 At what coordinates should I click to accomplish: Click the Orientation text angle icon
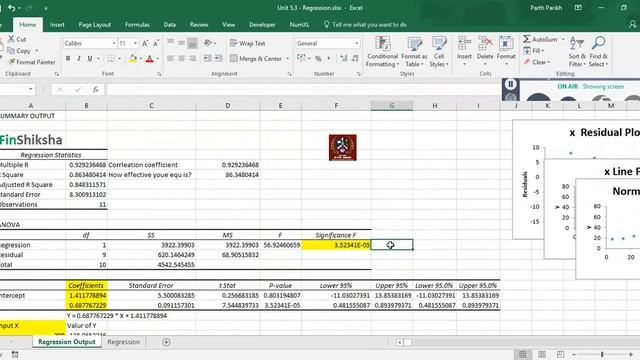coord(207,43)
